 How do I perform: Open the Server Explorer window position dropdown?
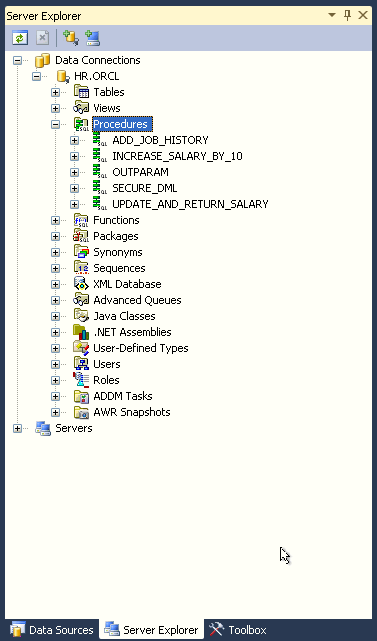[x=332, y=15]
